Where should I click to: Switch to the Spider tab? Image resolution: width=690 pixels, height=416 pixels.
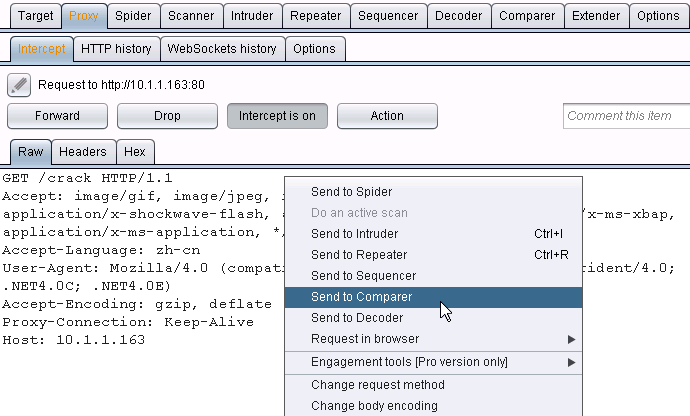pos(133,16)
